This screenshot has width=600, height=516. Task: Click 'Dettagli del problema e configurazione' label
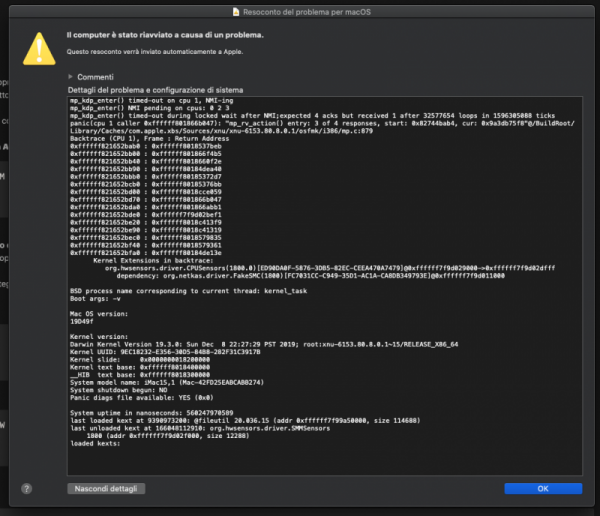(155, 90)
